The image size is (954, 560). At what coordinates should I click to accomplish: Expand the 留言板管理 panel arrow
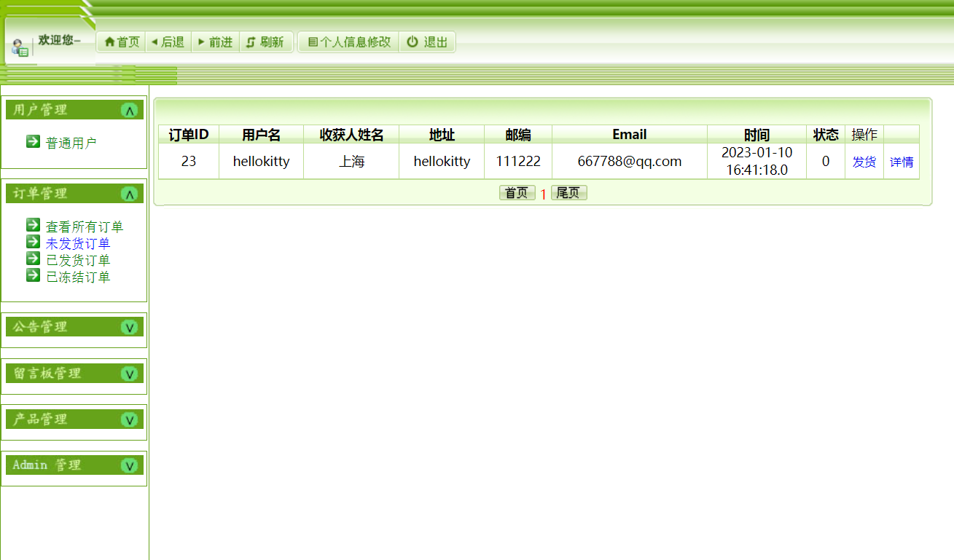(130, 374)
